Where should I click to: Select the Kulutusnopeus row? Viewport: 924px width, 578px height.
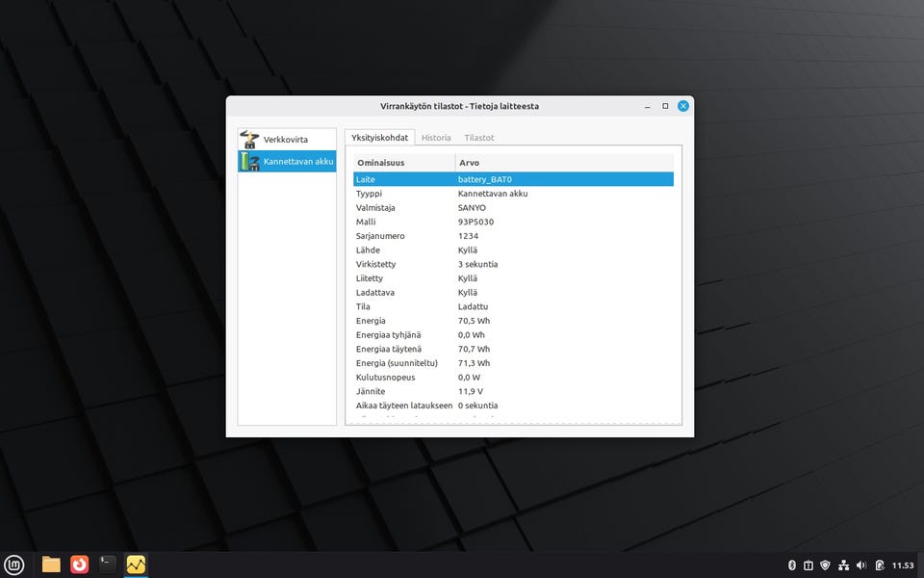tap(513, 378)
